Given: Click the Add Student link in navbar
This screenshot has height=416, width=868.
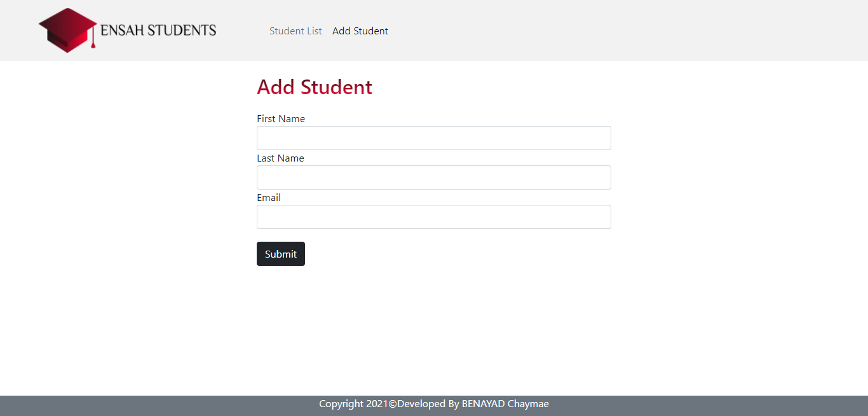Looking at the screenshot, I should (x=360, y=31).
